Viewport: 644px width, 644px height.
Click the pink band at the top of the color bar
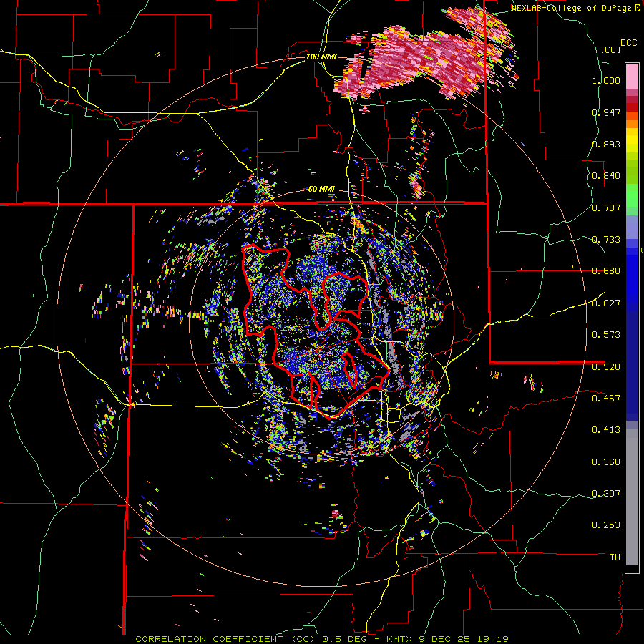(x=632, y=77)
